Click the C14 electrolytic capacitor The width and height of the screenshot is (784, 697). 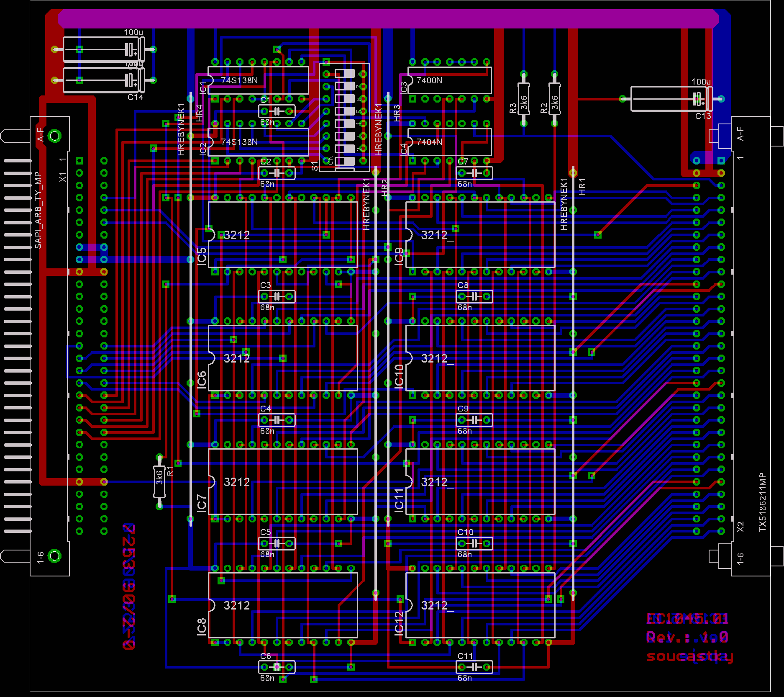[x=104, y=80]
